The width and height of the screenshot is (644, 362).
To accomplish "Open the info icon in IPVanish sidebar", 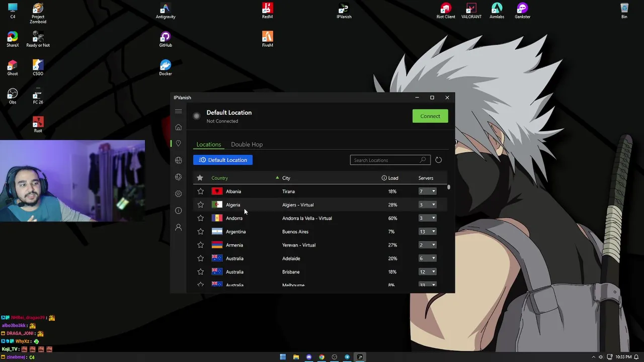I will tap(178, 211).
